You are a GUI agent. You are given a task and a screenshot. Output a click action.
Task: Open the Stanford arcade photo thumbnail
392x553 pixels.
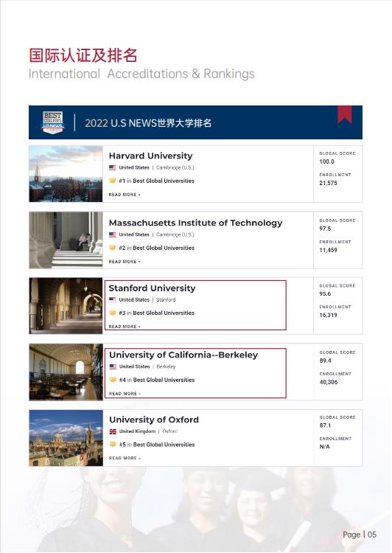(x=66, y=306)
